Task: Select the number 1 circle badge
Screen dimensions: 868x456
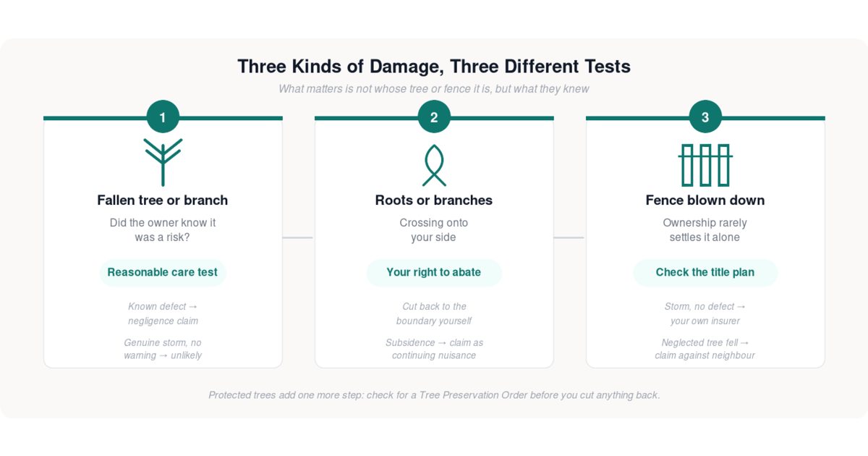Action: (x=163, y=117)
